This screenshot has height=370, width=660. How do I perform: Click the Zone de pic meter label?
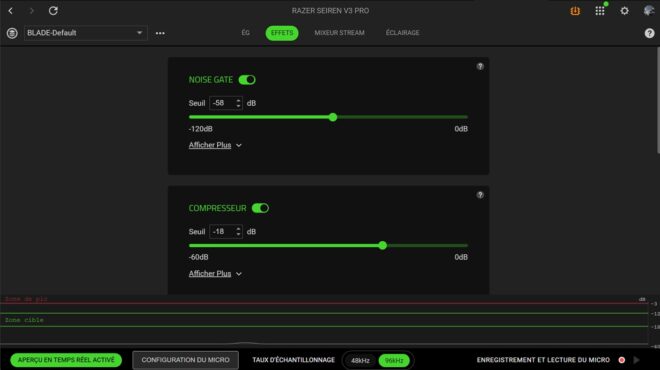[26, 299]
